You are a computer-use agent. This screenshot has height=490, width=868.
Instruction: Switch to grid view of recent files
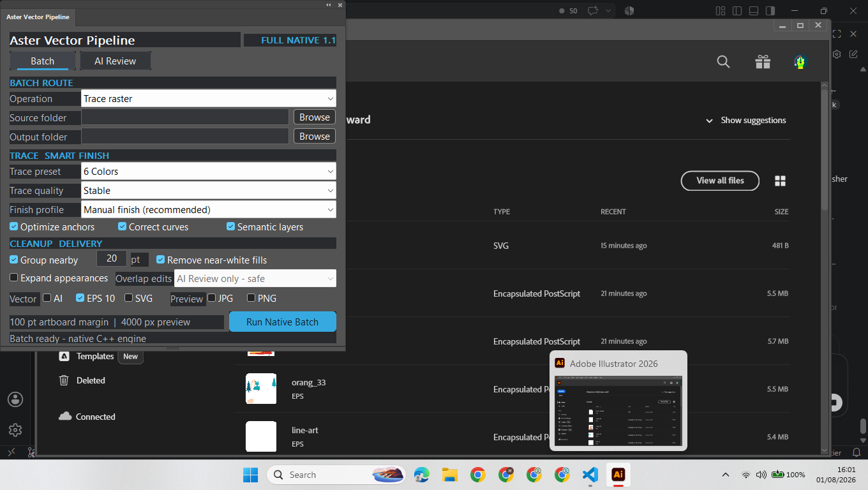pos(780,181)
